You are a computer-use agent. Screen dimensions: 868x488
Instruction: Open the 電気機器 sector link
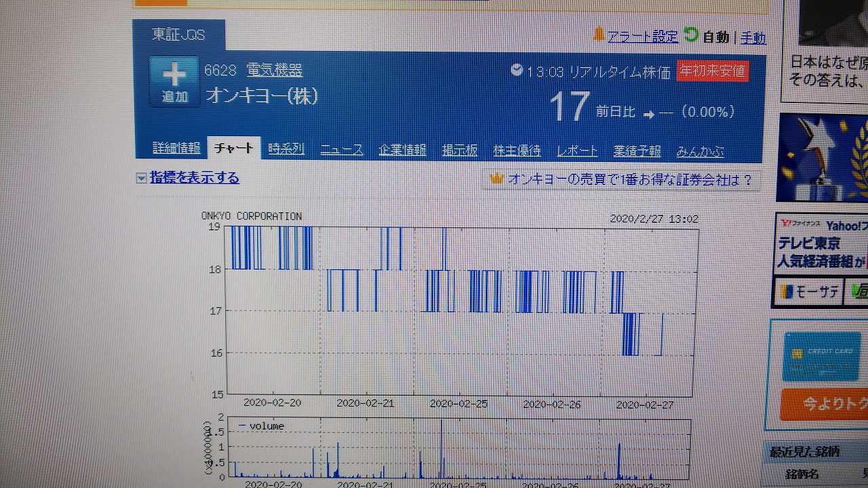[x=274, y=70]
